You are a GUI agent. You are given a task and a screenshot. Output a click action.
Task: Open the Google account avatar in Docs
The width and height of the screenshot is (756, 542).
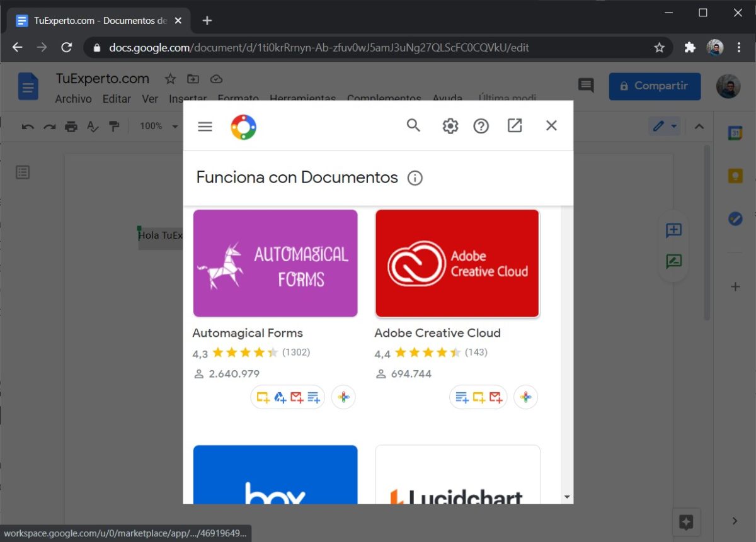click(x=728, y=86)
